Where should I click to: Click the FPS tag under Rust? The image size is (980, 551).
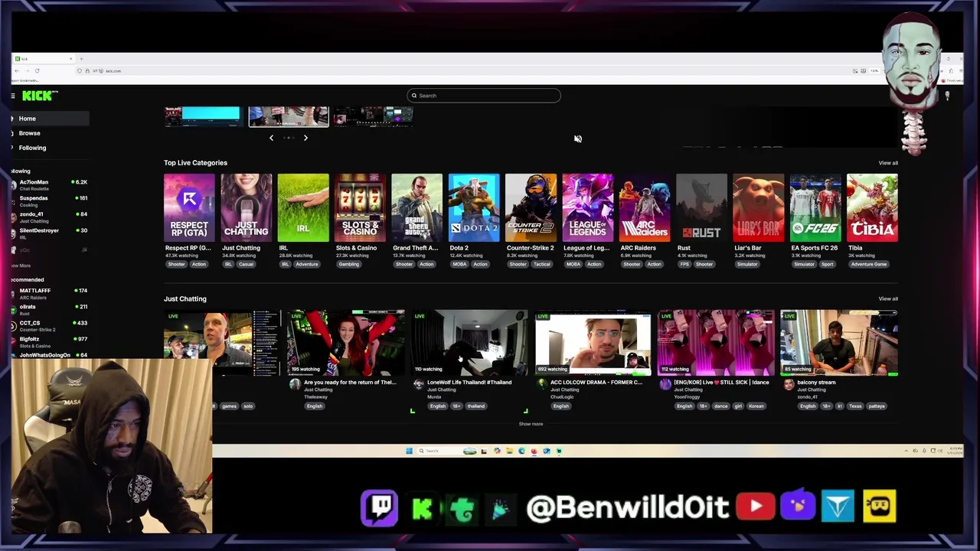[684, 265]
